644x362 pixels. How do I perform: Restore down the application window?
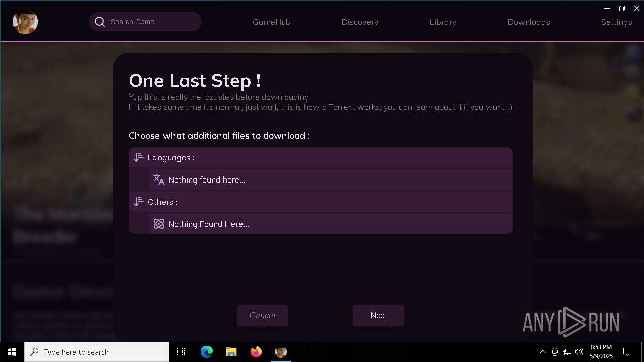click(622, 8)
